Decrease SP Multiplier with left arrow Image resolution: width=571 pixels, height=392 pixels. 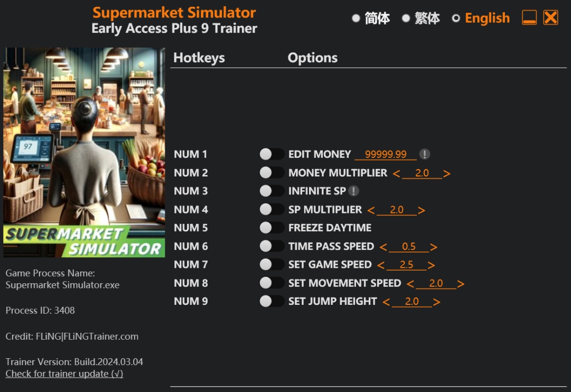(371, 210)
